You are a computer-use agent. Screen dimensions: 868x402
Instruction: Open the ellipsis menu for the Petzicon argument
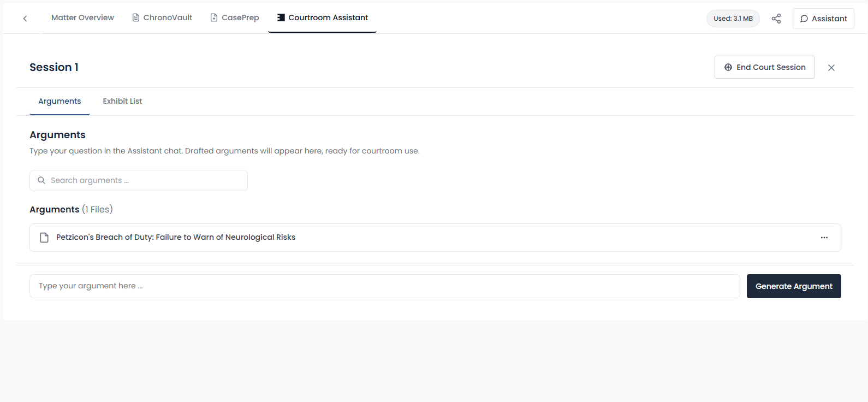[824, 238]
